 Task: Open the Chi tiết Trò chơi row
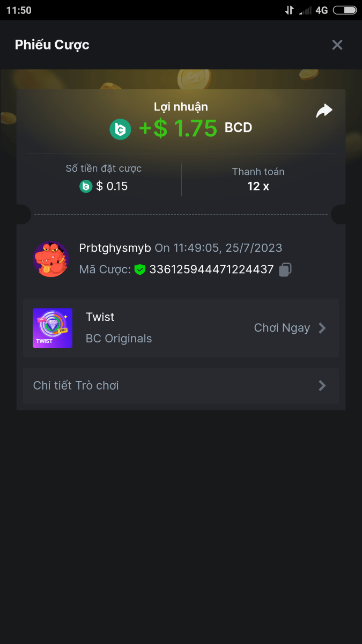coord(181,385)
